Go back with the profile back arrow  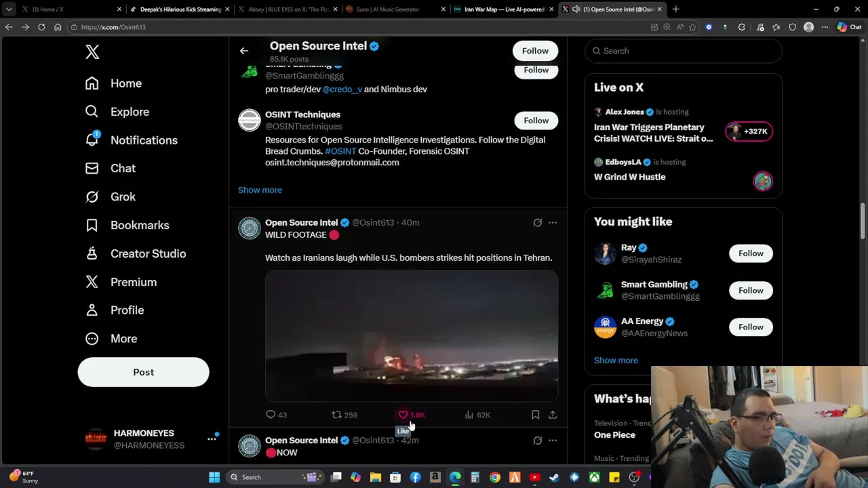point(244,51)
